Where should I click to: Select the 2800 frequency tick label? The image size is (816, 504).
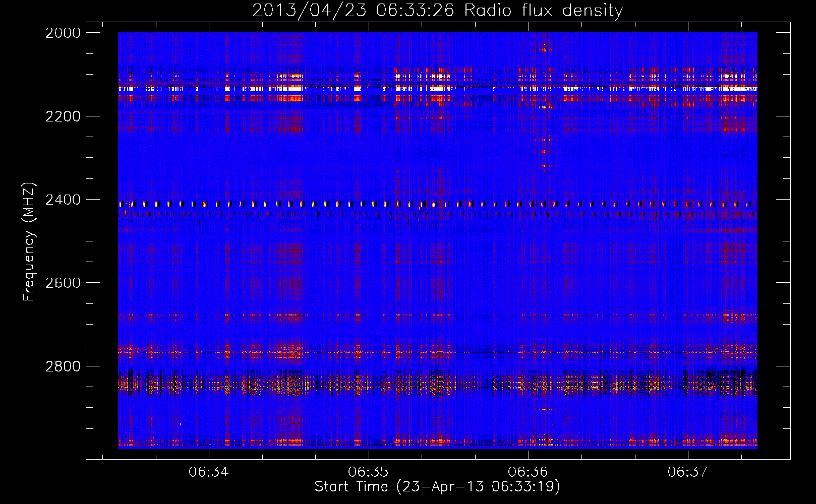63,366
